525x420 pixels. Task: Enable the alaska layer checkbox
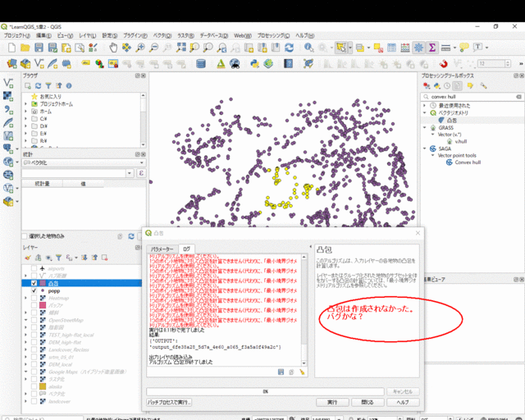(x=34, y=386)
